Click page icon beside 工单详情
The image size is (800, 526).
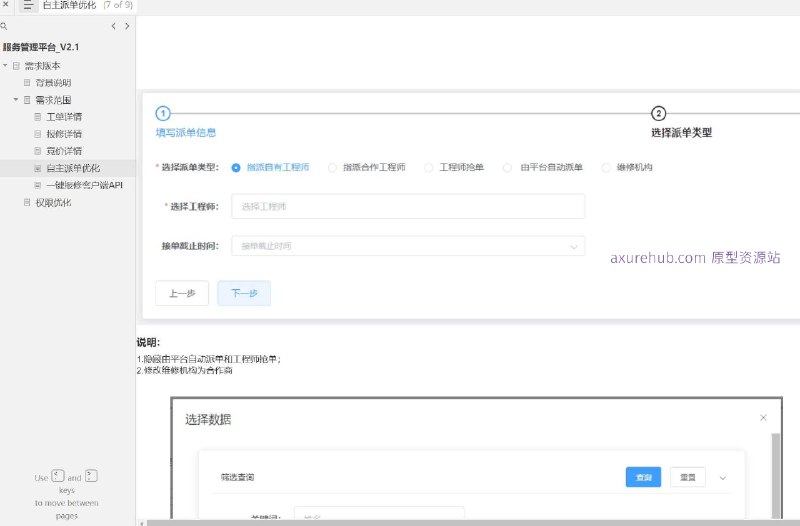(x=38, y=117)
